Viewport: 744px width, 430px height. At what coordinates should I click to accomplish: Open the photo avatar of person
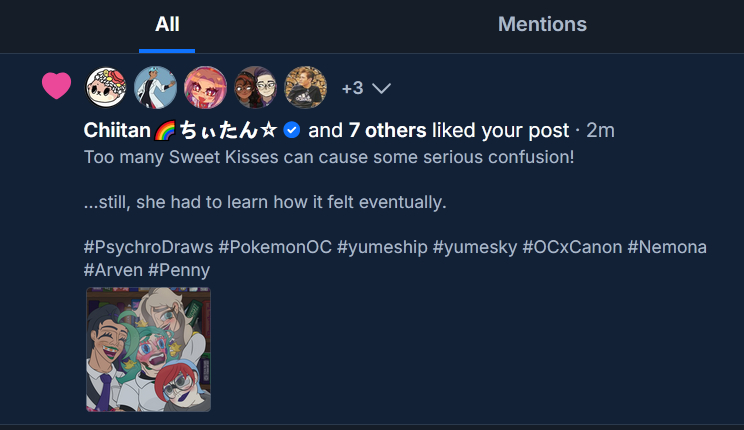pyautogui.click(x=306, y=88)
